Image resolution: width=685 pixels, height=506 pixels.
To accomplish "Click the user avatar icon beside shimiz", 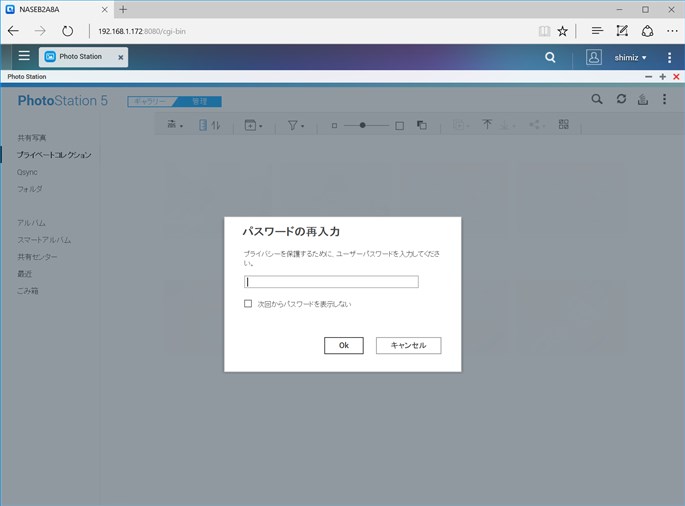I will (x=594, y=57).
